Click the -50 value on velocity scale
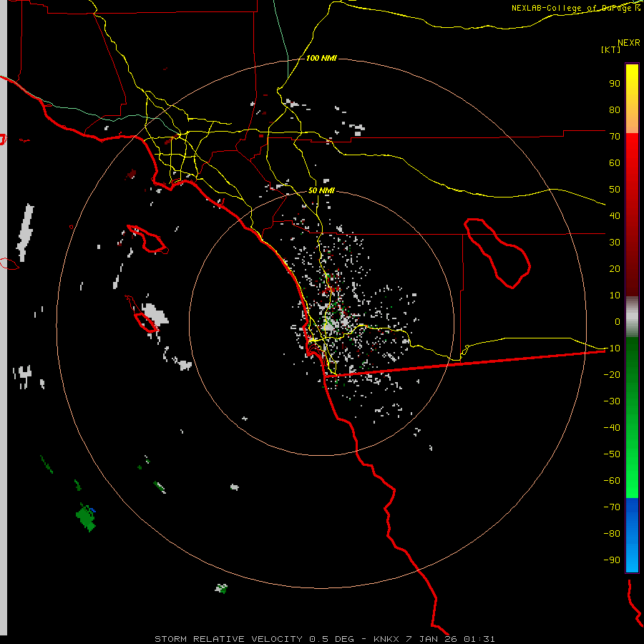This screenshot has width=644, height=644. click(x=612, y=454)
